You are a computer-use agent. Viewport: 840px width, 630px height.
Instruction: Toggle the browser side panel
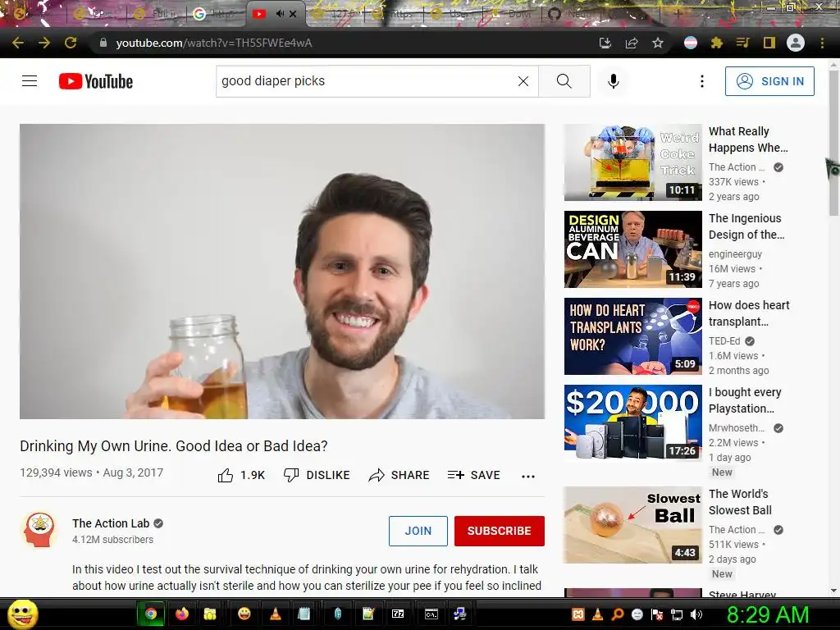[x=769, y=43]
